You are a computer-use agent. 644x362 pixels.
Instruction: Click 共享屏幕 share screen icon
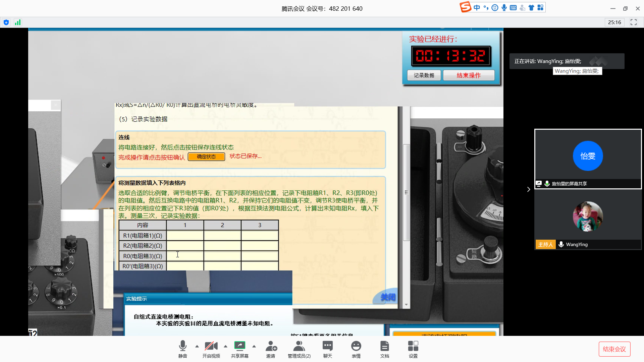pos(239,346)
